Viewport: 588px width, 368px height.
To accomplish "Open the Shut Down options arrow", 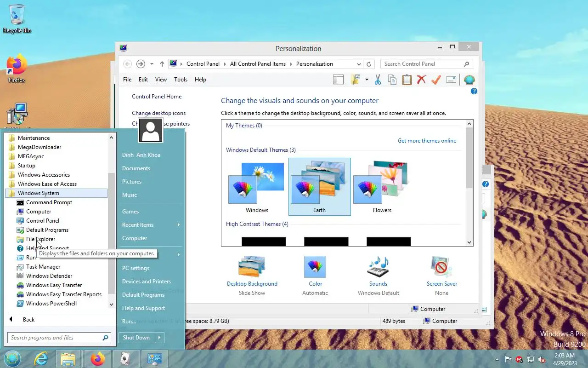I will pyautogui.click(x=159, y=338).
